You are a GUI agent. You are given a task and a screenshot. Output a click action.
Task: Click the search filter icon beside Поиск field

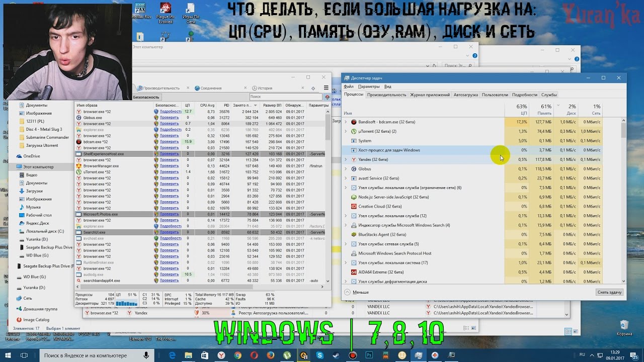point(327,97)
